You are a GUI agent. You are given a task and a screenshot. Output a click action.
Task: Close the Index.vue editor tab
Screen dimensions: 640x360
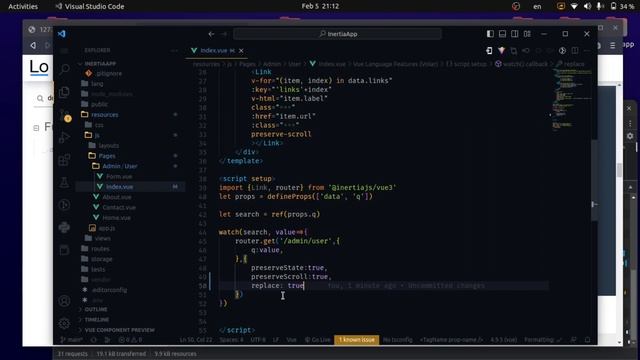(x=241, y=51)
